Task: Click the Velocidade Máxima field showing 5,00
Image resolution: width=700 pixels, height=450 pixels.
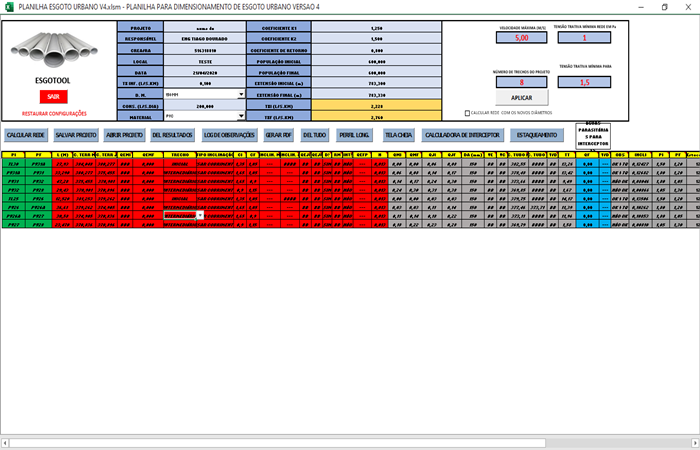Action: point(521,38)
